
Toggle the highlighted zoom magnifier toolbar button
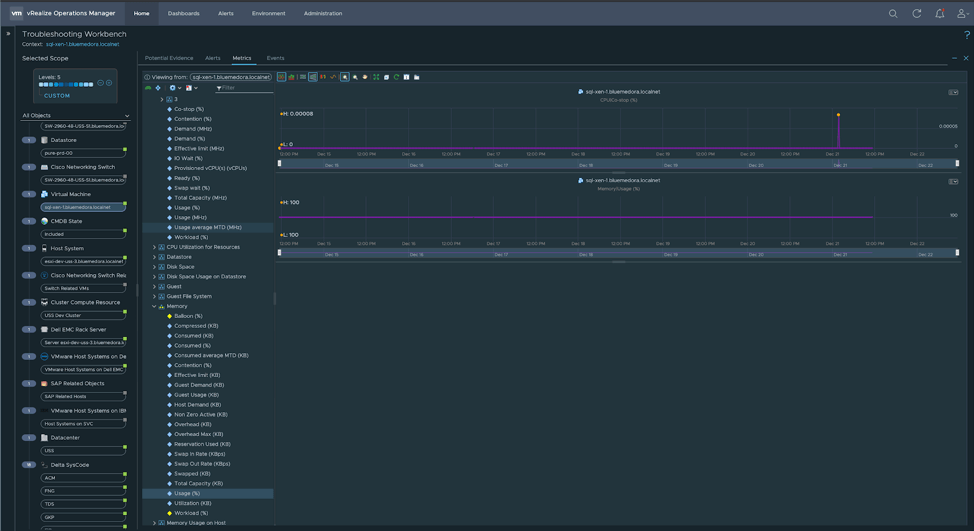point(345,77)
